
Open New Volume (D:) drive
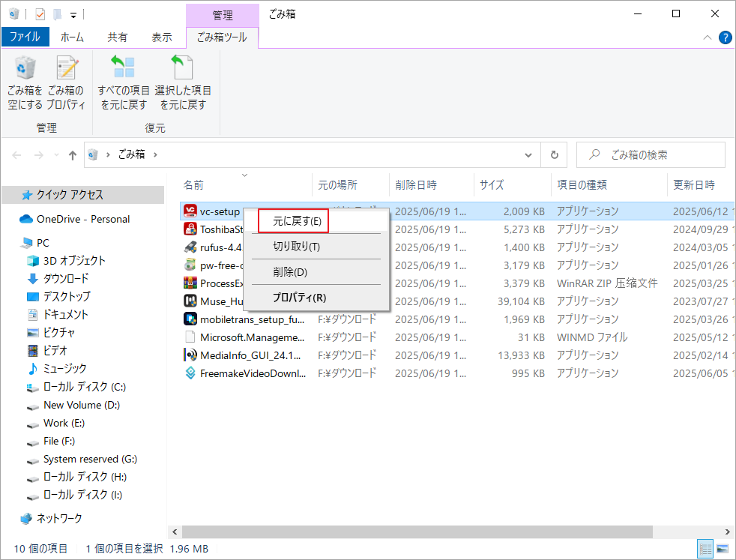82,405
